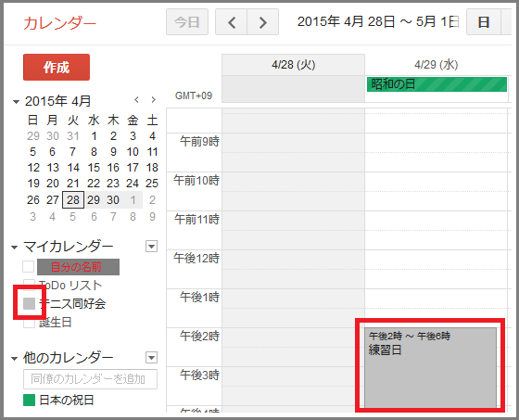
Task: Go to previous date range arrow
Action: click(x=231, y=22)
